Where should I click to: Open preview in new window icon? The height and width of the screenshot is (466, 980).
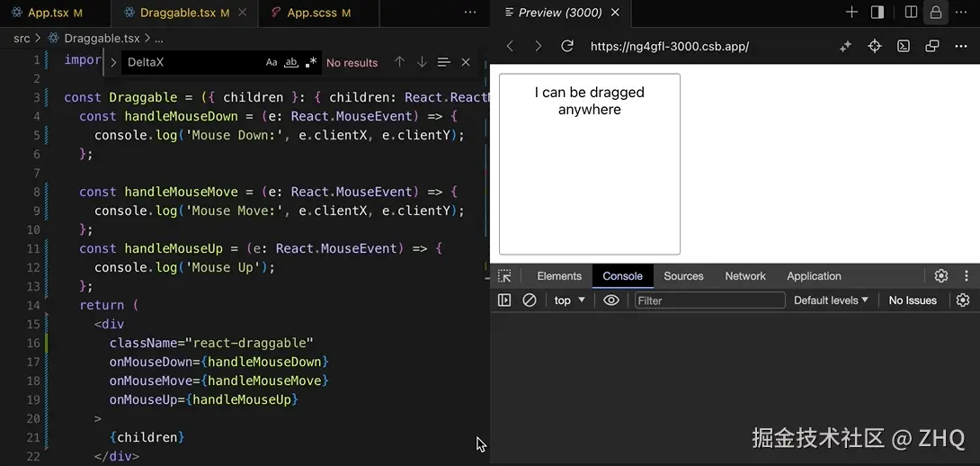click(x=932, y=46)
